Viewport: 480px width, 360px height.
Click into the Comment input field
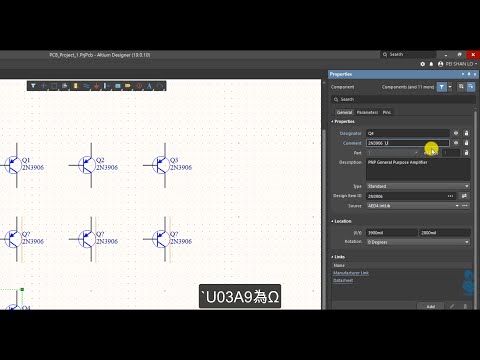click(x=408, y=143)
